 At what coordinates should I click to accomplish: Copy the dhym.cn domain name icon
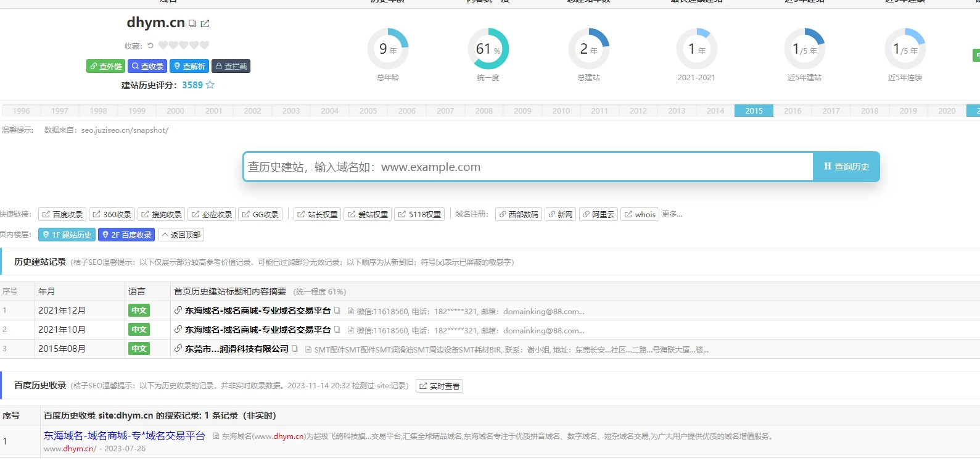point(192,23)
